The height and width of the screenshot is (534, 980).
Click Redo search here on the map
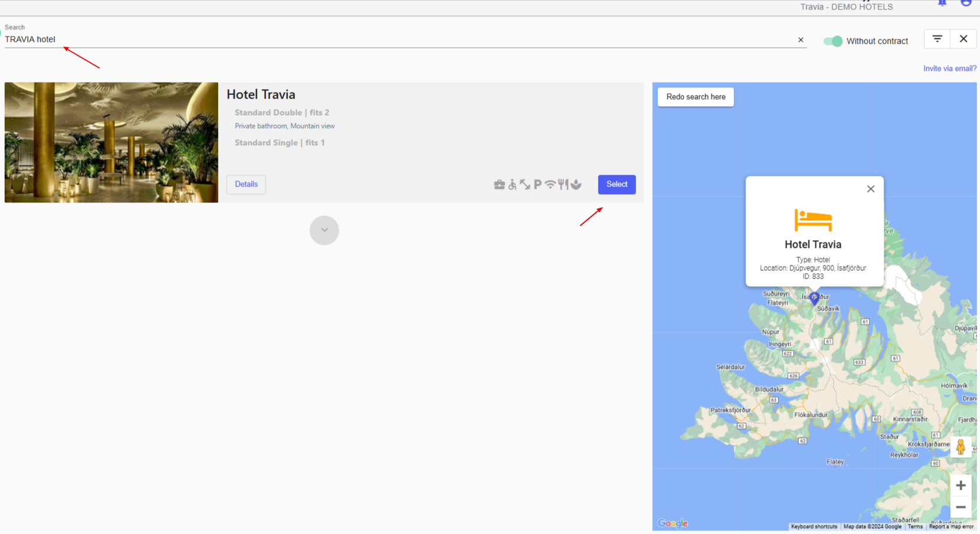click(x=696, y=97)
